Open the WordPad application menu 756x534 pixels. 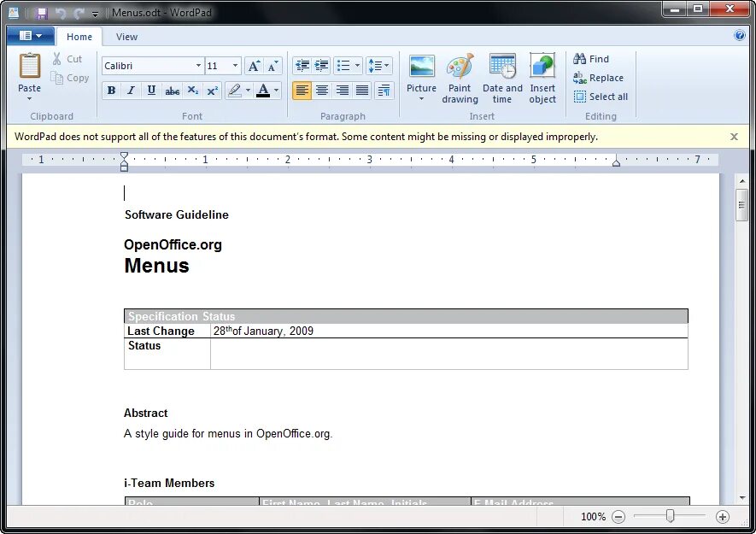coord(29,36)
